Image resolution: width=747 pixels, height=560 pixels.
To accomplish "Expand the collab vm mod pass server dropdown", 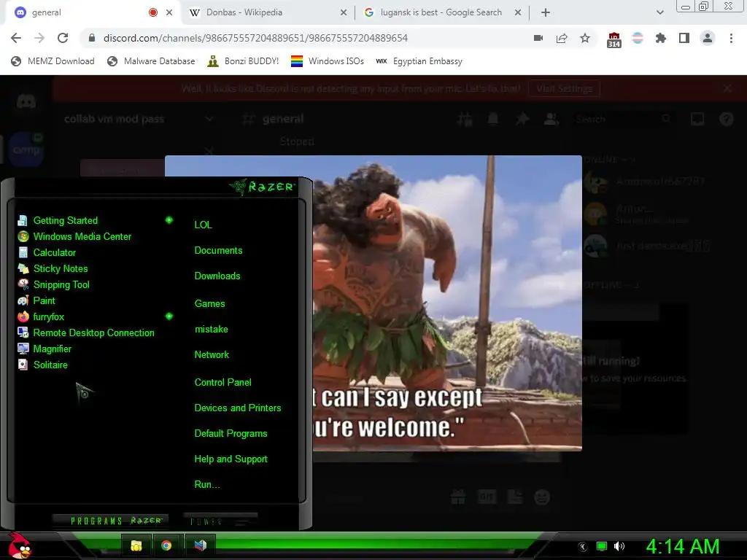I will pyautogui.click(x=209, y=119).
